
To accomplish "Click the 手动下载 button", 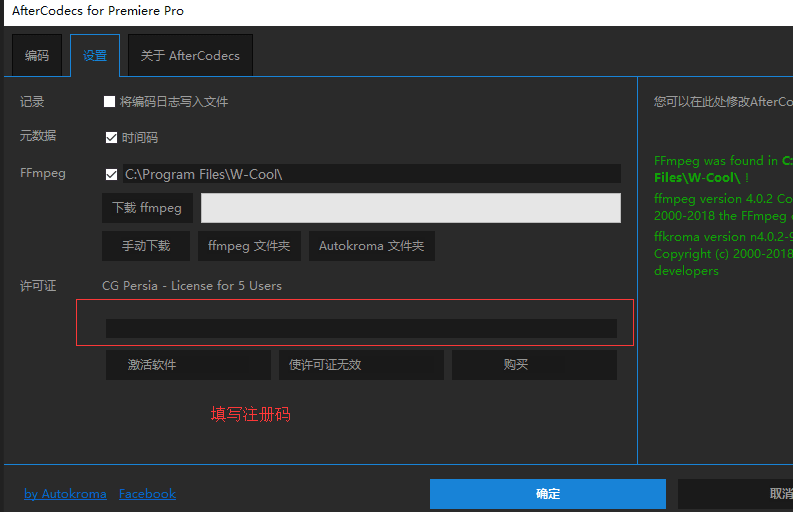I will 146,246.
